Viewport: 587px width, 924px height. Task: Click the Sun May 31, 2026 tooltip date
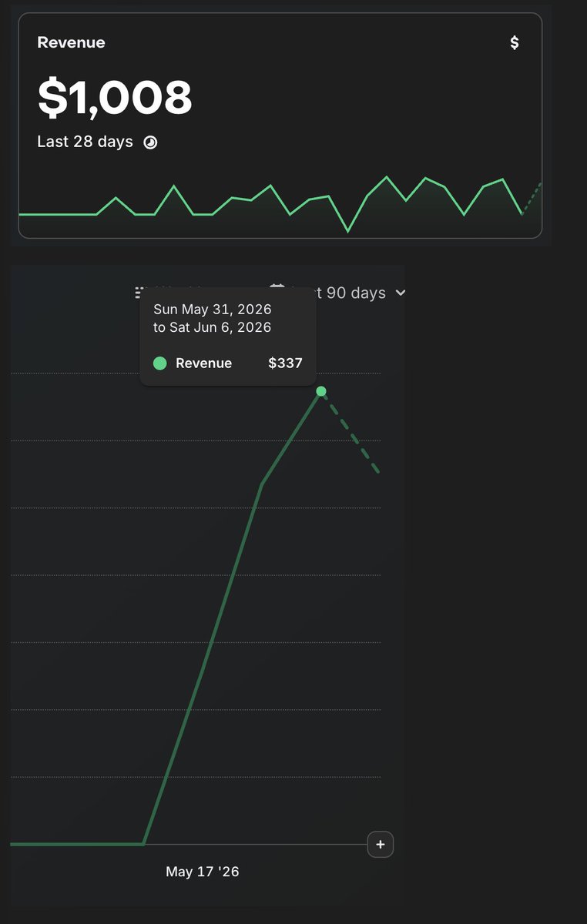pyautogui.click(x=213, y=310)
